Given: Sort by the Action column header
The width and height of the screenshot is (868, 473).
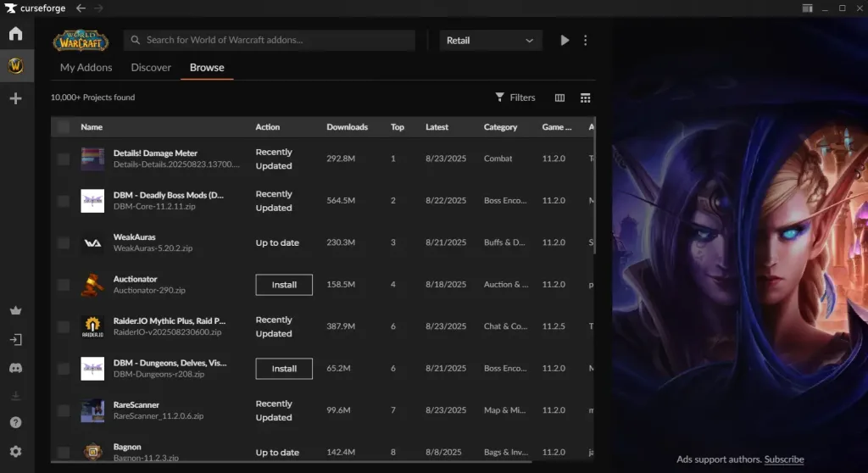Looking at the screenshot, I should point(267,127).
